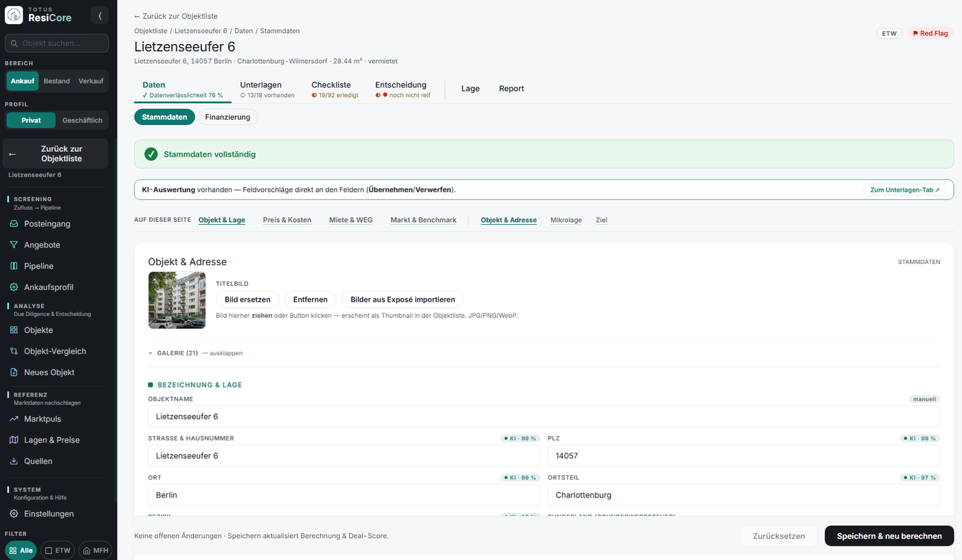Open the Checkliste tab
The width and height of the screenshot is (962, 560).
(335, 89)
